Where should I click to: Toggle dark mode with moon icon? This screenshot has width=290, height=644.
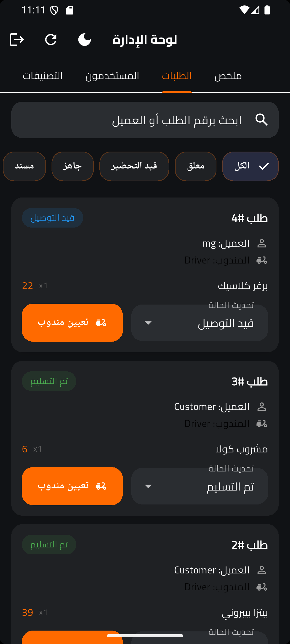point(85,40)
